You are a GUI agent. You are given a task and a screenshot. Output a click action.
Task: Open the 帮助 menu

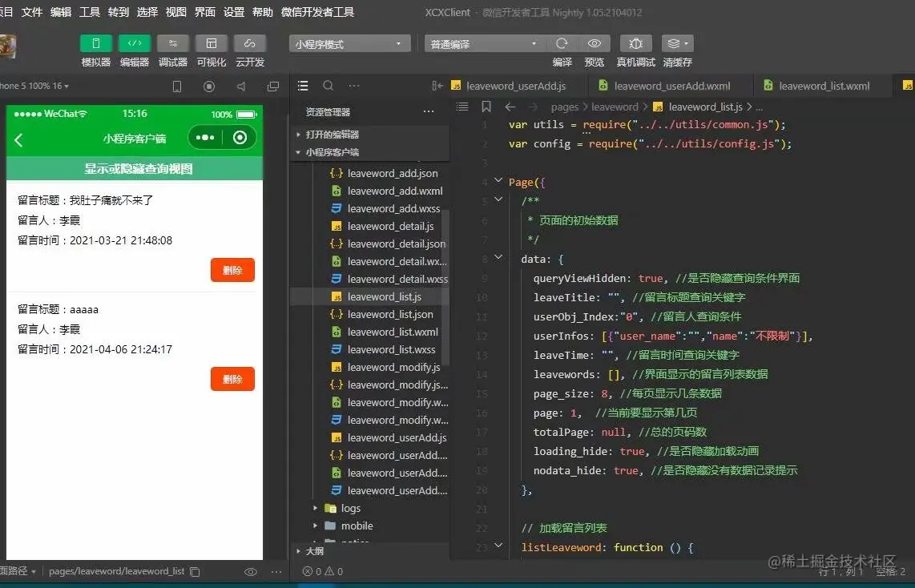[263, 12]
